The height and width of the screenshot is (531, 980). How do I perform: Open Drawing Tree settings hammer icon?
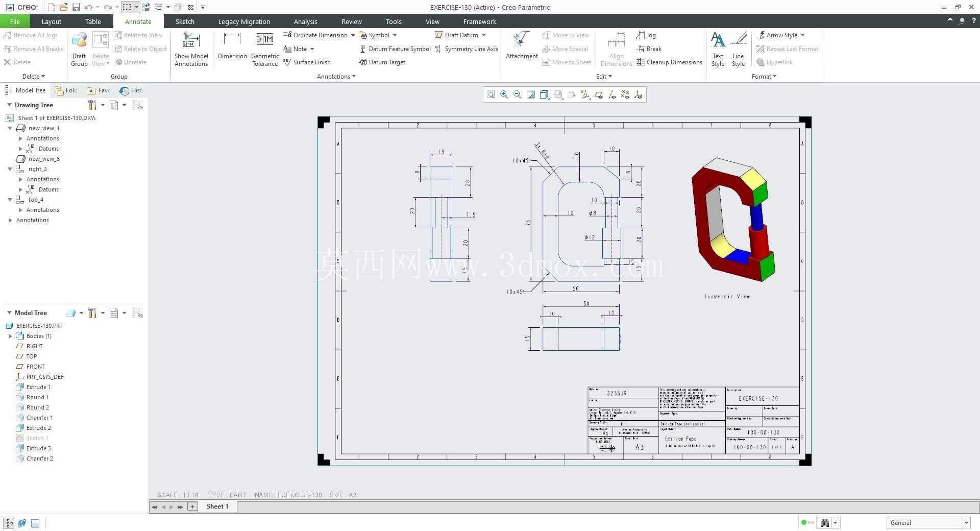(x=92, y=105)
